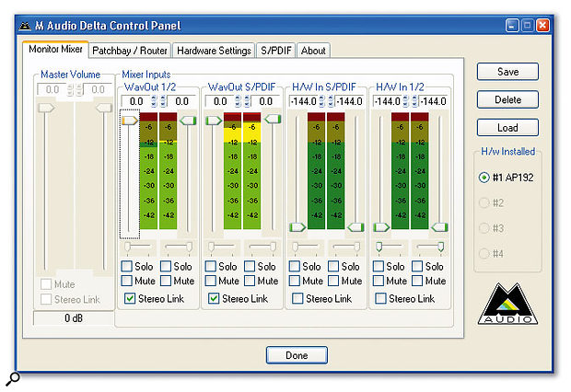Solo the right WavOut 1/2 channel
This screenshot has width=571, height=392.
pyautogui.click(x=166, y=267)
